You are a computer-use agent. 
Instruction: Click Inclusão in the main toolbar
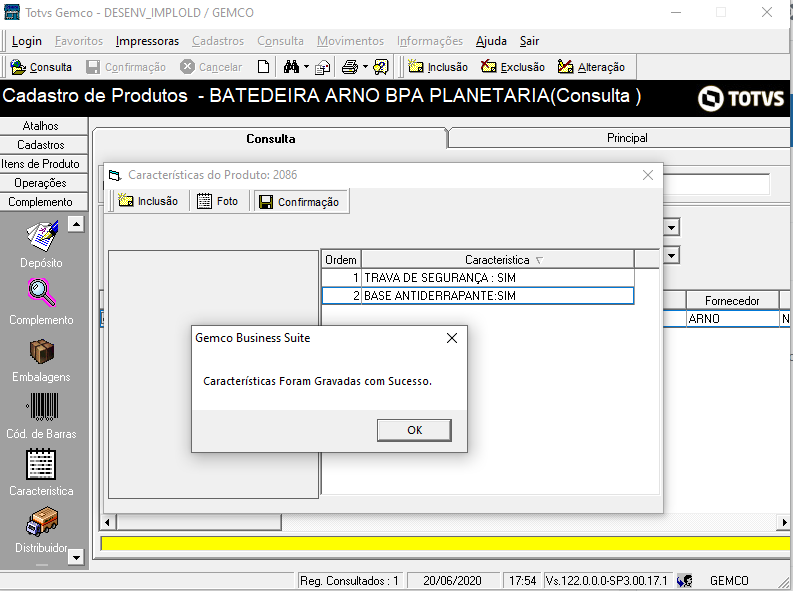[438, 67]
